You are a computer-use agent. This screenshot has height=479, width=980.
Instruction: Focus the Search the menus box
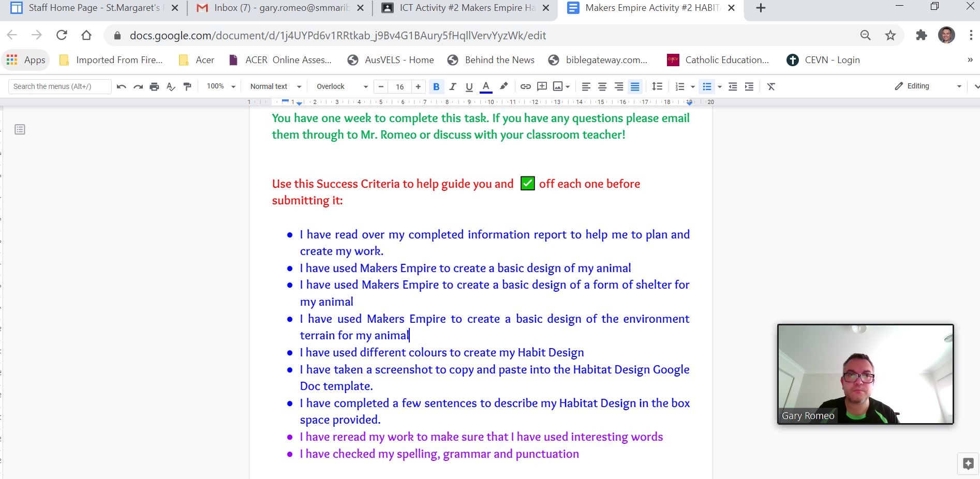(x=60, y=86)
